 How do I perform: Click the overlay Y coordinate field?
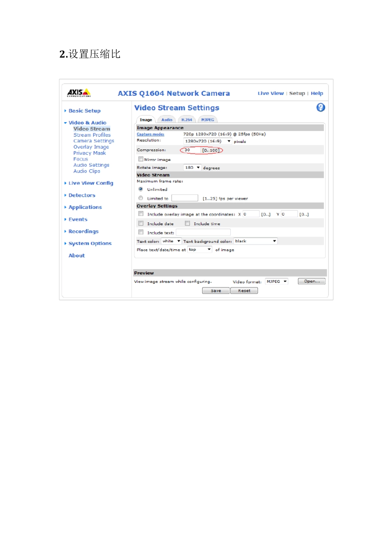pos(289,214)
